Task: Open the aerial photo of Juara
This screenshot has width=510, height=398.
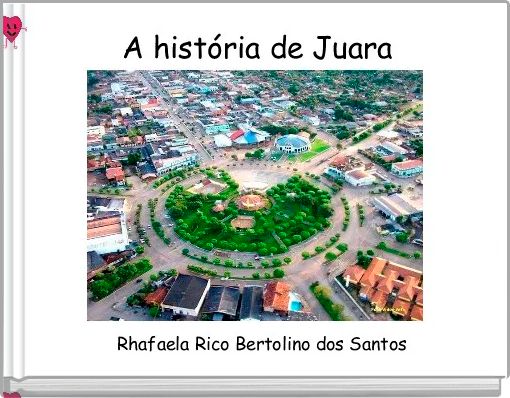Action: point(255,195)
